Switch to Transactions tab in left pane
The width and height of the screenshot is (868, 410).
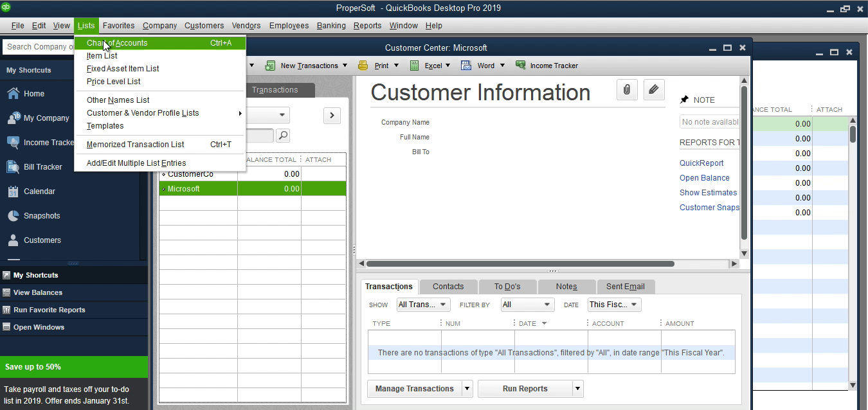[x=275, y=90]
